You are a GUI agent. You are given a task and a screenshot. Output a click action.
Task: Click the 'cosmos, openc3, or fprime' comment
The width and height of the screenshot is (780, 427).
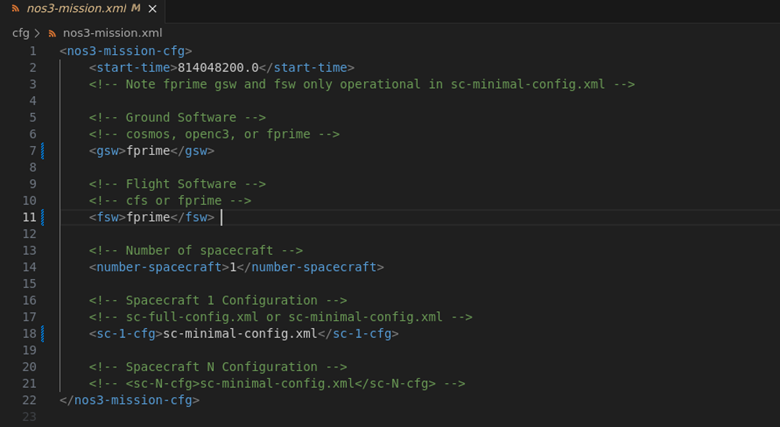214,134
